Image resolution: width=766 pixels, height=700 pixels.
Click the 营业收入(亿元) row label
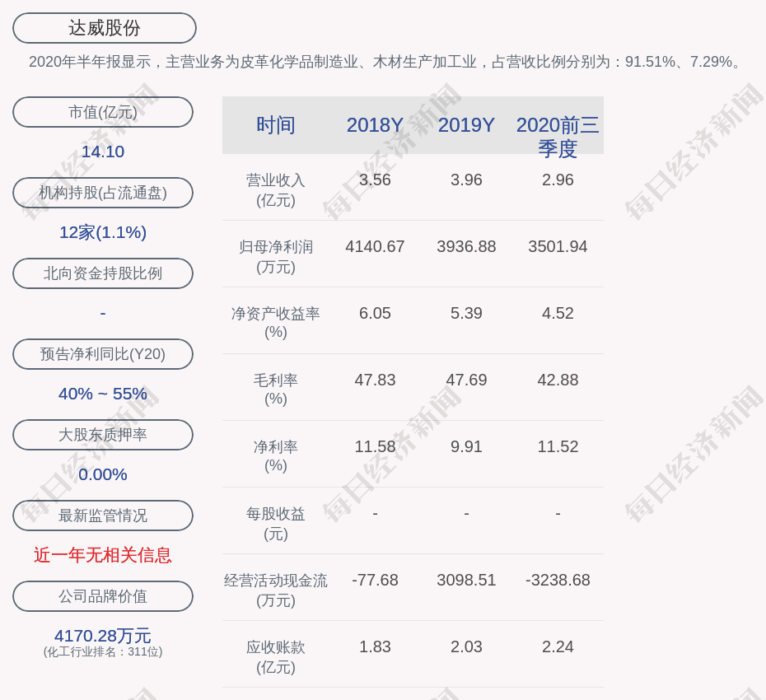click(x=276, y=190)
